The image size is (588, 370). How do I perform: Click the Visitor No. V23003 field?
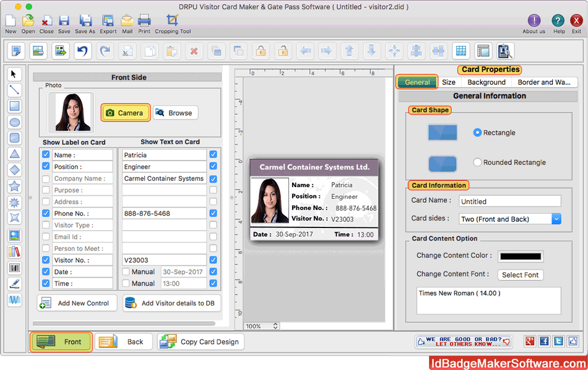[164, 260]
